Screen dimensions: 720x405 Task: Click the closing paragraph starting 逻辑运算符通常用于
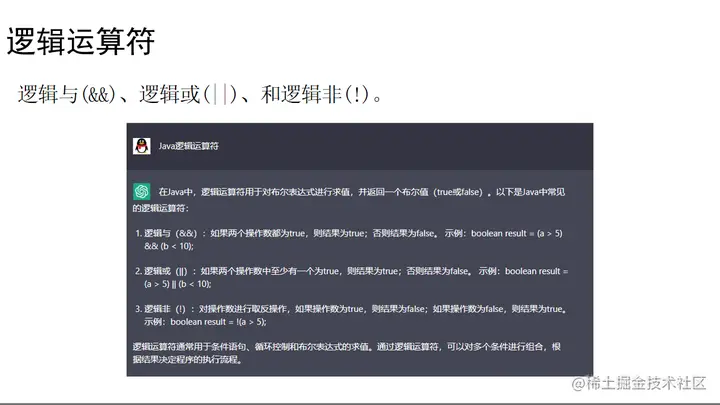pyautogui.click(x=347, y=353)
